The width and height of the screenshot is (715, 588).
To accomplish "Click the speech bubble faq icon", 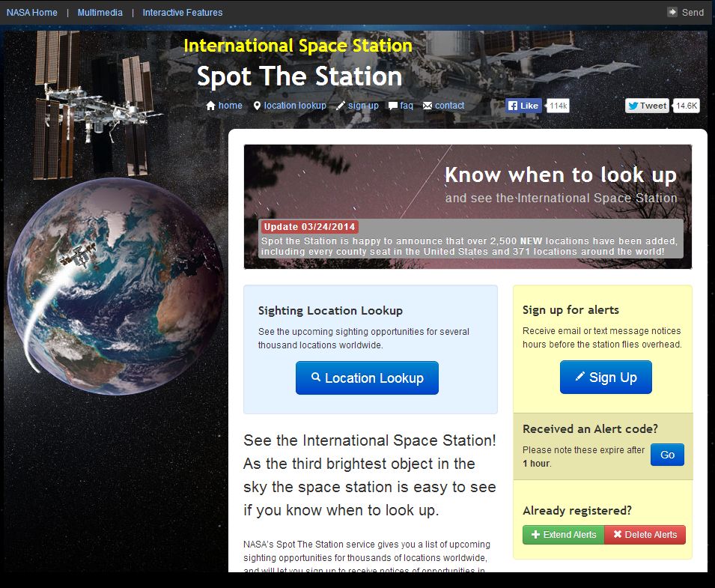I will coord(392,106).
